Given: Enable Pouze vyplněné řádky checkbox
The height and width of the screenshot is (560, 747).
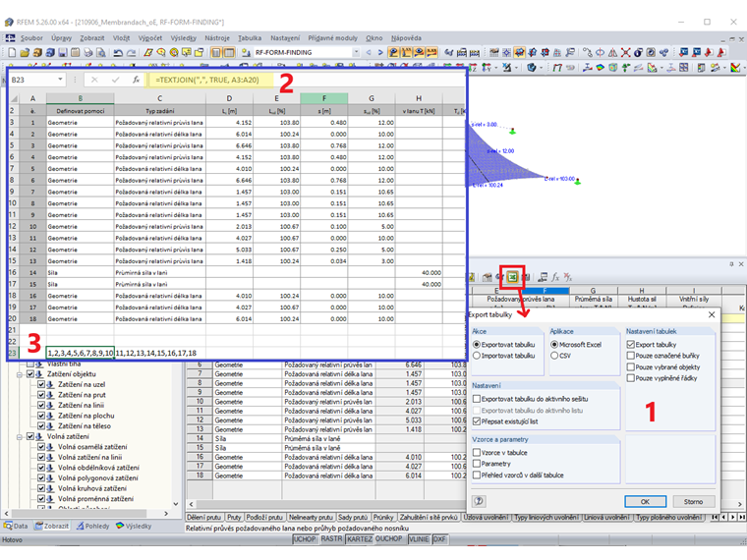Looking at the screenshot, I should pyautogui.click(x=631, y=378).
